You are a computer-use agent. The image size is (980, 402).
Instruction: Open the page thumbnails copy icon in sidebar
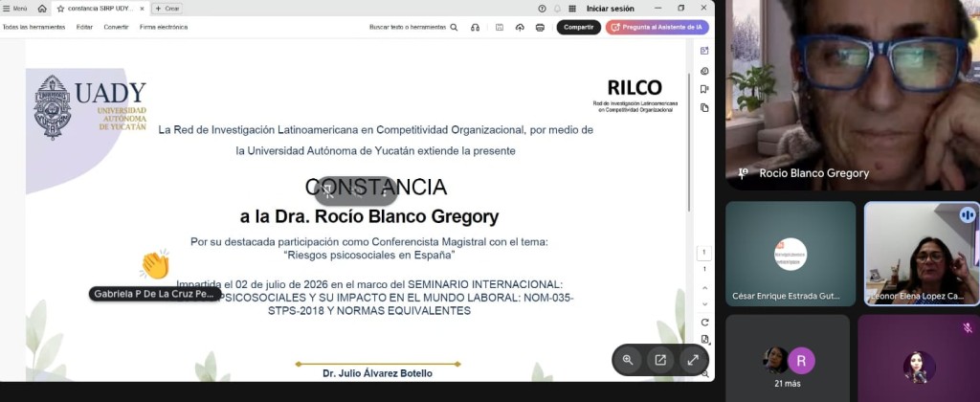tap(704, 107)
